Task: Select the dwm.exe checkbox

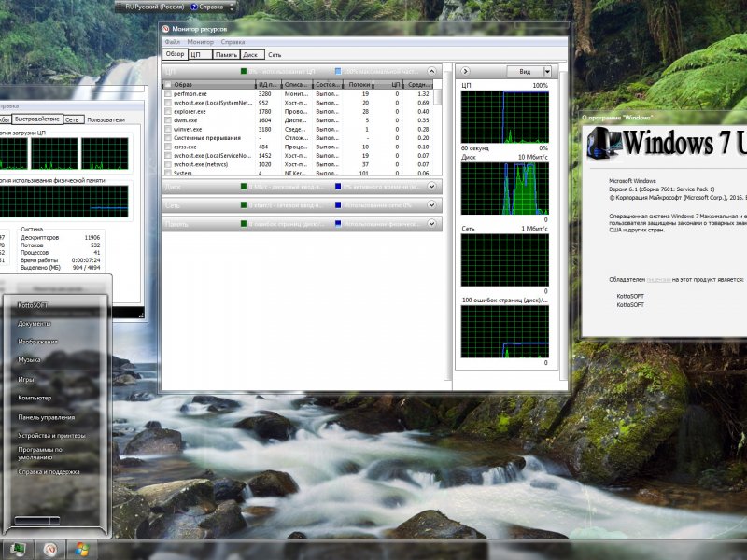Action: pyautogui.click(x=168, y=120)
